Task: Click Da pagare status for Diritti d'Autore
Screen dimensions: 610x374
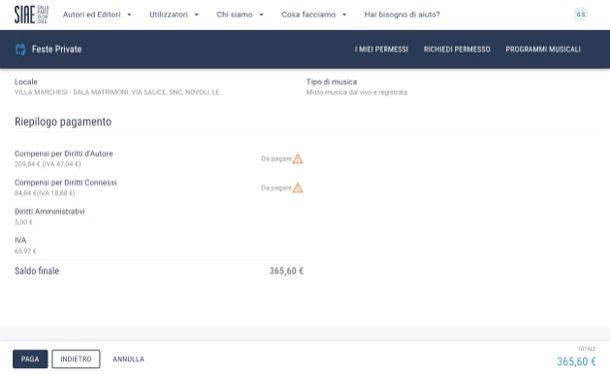Action: pos(276,159)
